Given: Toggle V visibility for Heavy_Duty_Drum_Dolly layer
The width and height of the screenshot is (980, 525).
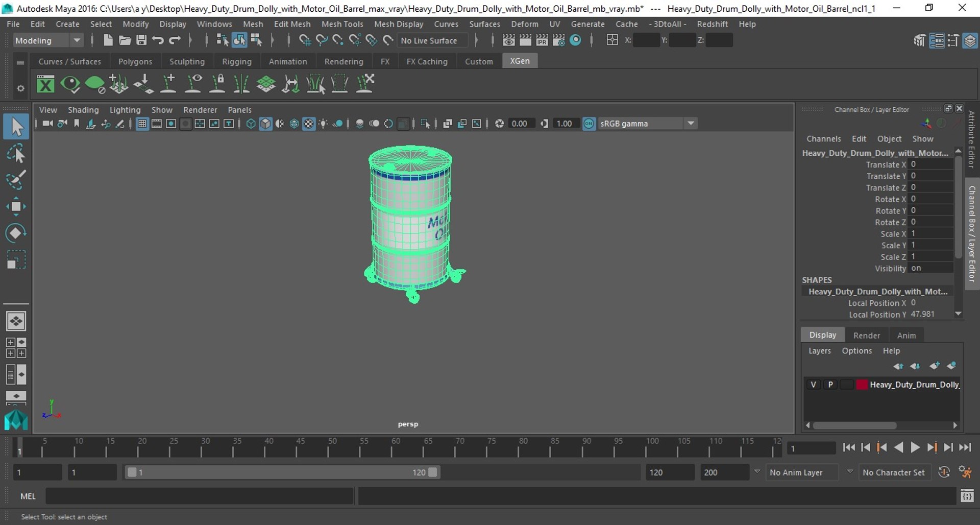Looking at the screenshot, I should 813,385.
